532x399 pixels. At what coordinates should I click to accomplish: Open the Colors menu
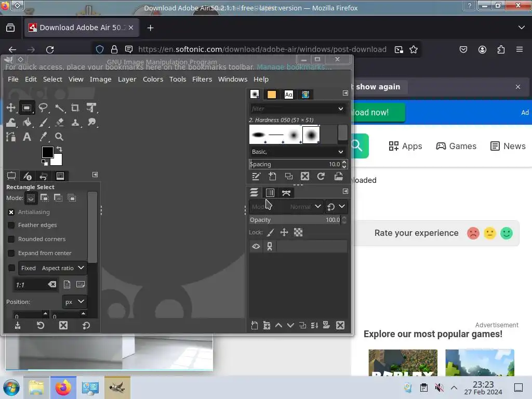tap(153, 79)
